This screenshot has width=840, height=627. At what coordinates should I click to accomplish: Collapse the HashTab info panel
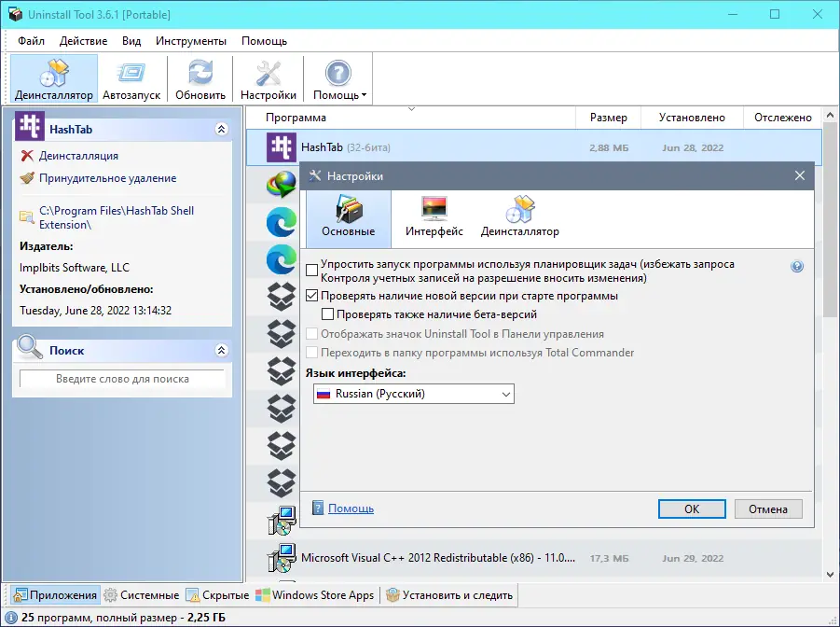click(x=221, y=130)
